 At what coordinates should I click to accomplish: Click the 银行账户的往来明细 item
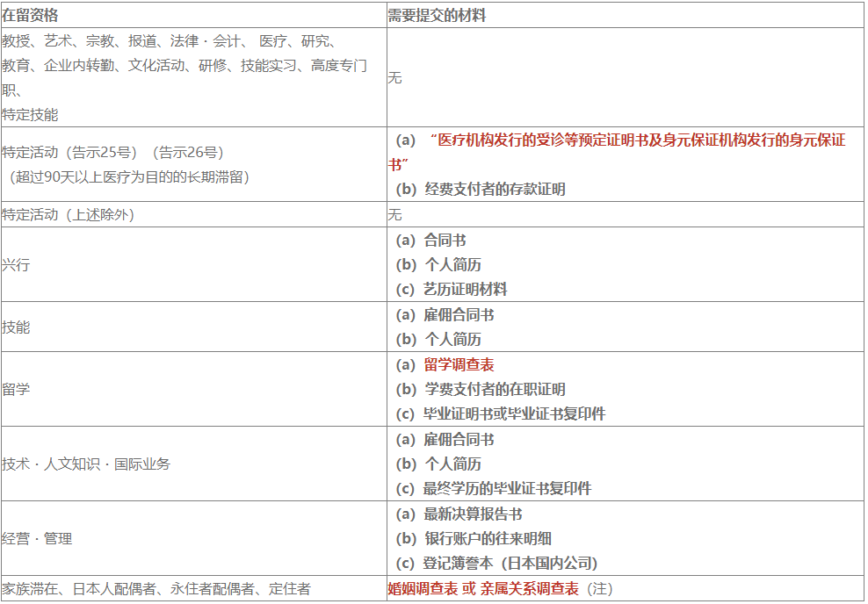click(488, 538)
